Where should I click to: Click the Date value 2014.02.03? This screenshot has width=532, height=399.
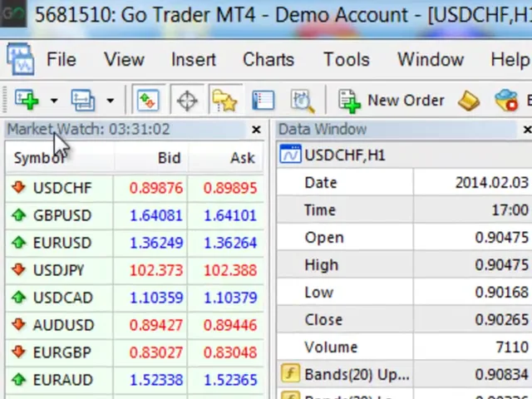point(491,183)
